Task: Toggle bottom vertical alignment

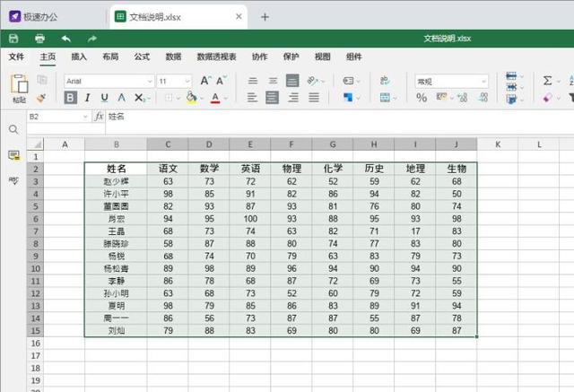Action: coord(292,81)
